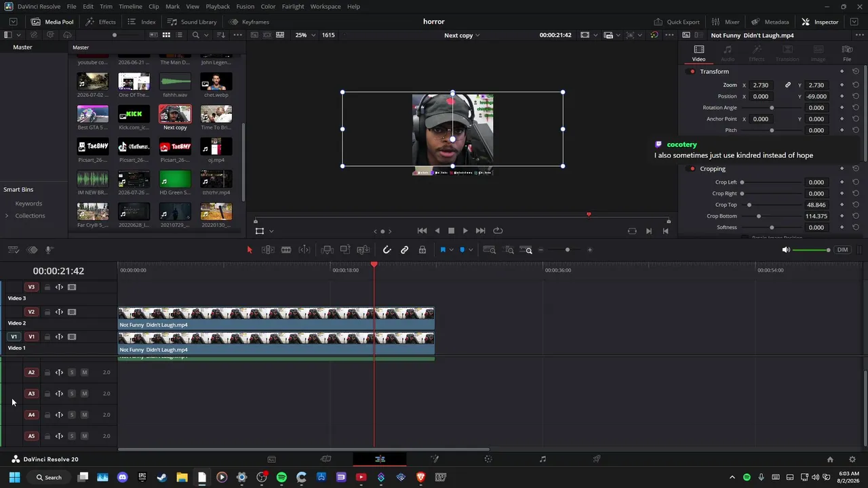Show the Mixer panel
The image size is (868, 488).
pos(726,22)
